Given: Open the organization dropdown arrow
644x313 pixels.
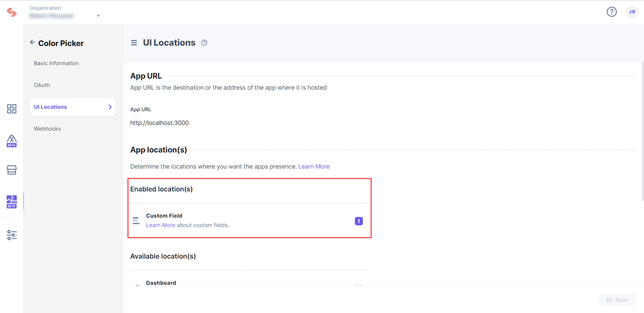Looking at the screenshot, I should 98,16.
